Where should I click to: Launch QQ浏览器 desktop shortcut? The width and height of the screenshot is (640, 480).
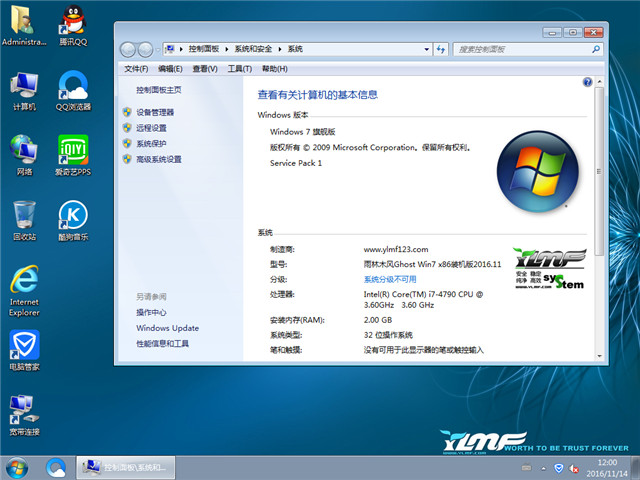pyautogui.click(x=73, y=91)
